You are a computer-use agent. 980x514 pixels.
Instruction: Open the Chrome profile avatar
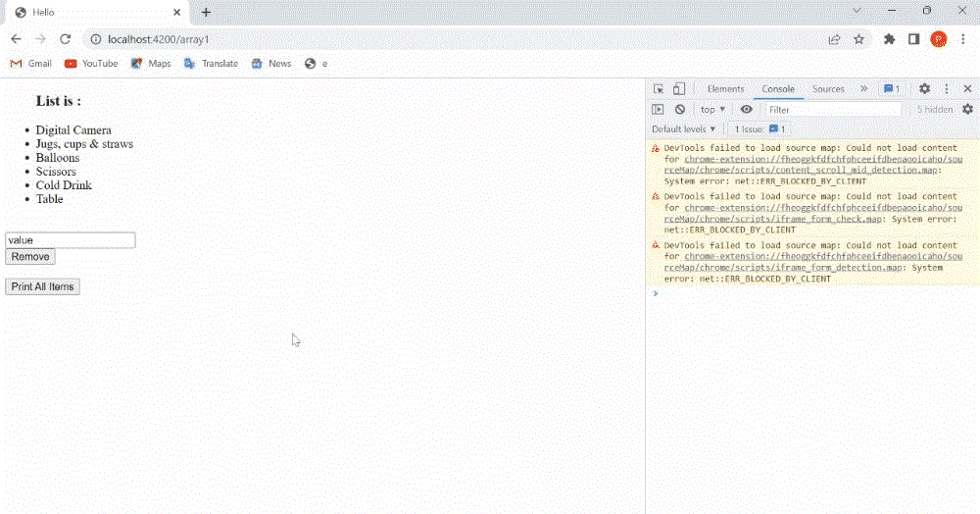coord(938,39)
